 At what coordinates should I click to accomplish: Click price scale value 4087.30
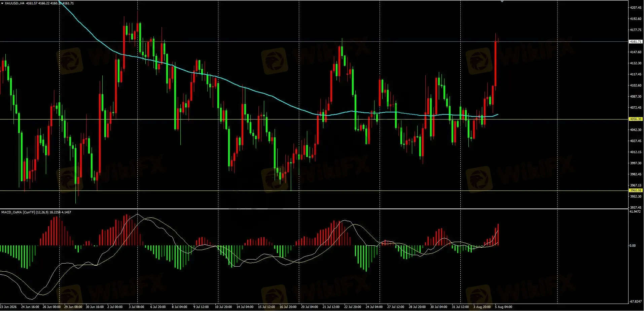pyautogui.click(x=636, y=97)
